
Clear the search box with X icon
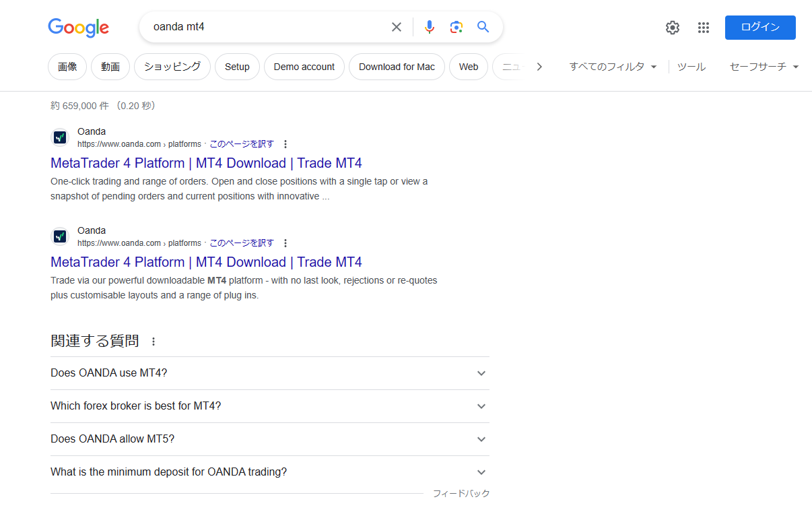click(x=397, y=27)
